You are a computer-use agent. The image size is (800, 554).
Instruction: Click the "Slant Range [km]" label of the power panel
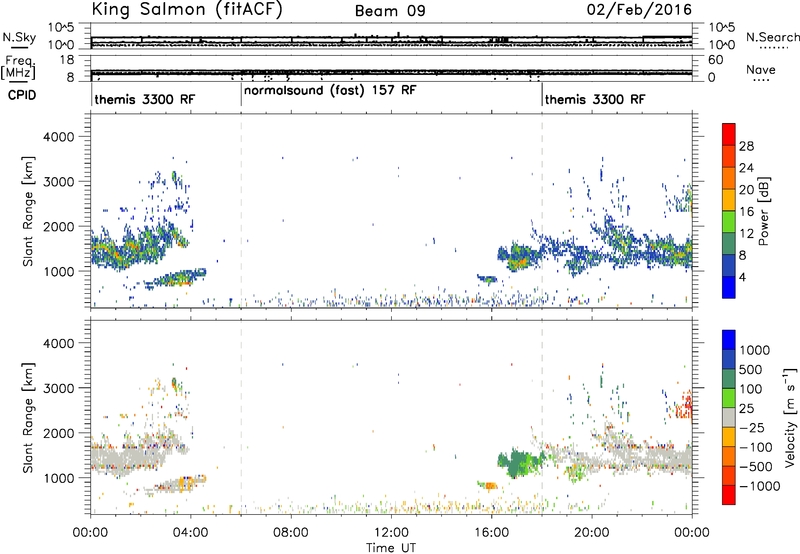point(28,211)
